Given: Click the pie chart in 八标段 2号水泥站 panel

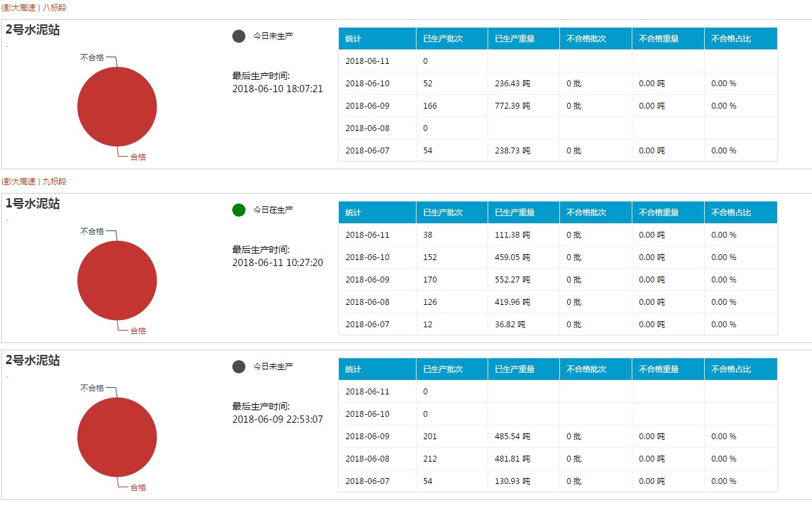Looking at the screenshot, I should [x=117, y=107].
